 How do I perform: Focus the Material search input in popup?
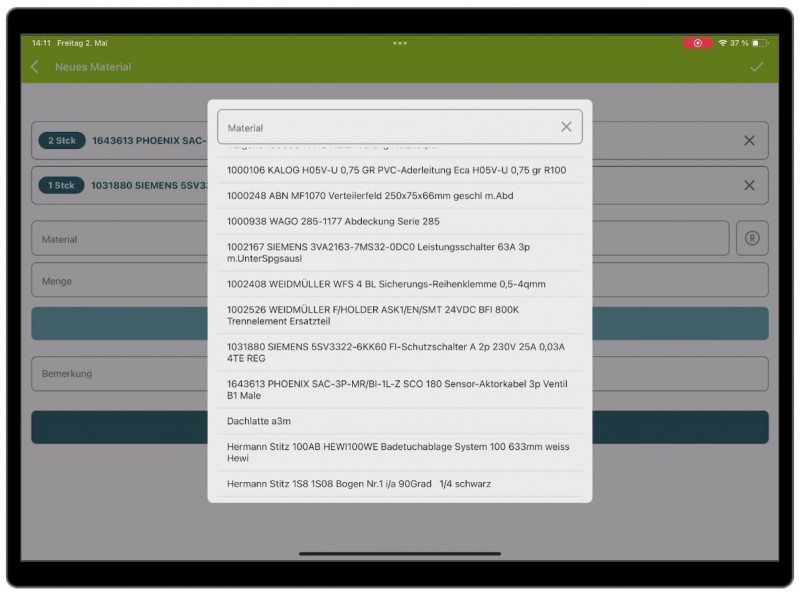click(385, 128)
